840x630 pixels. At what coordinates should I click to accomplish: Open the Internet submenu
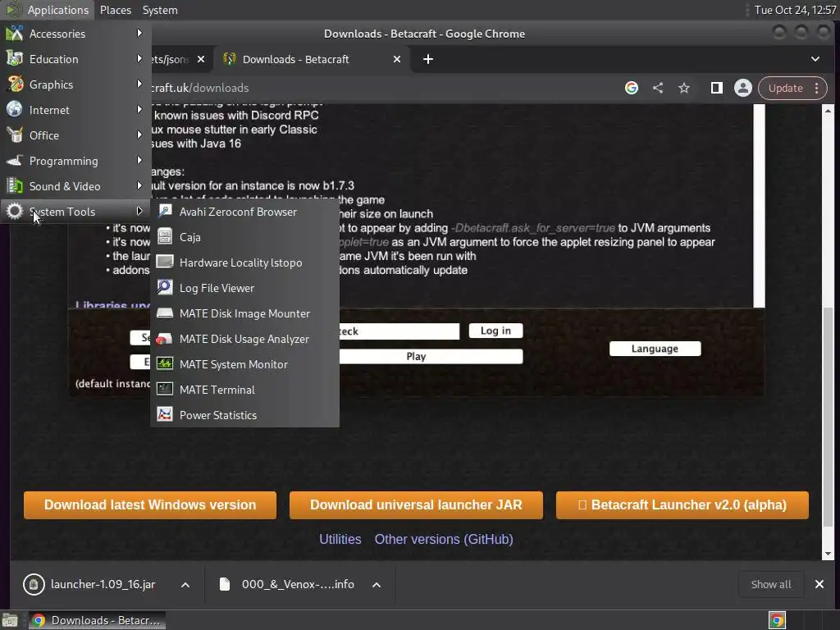75,110
